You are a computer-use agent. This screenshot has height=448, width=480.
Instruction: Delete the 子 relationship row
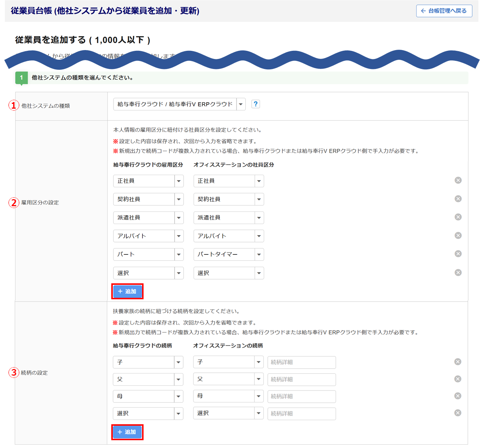[x=458, y=362]
